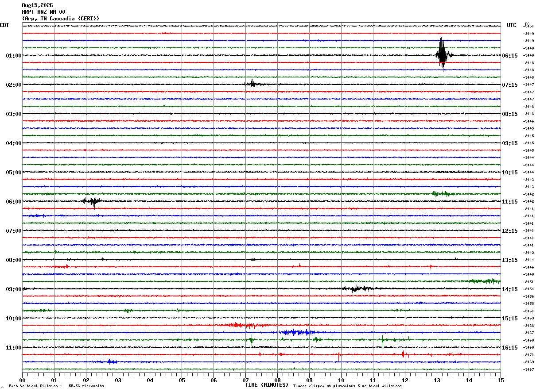Click the TIME (MINUTES) axis label

click(x=267, y=385)
